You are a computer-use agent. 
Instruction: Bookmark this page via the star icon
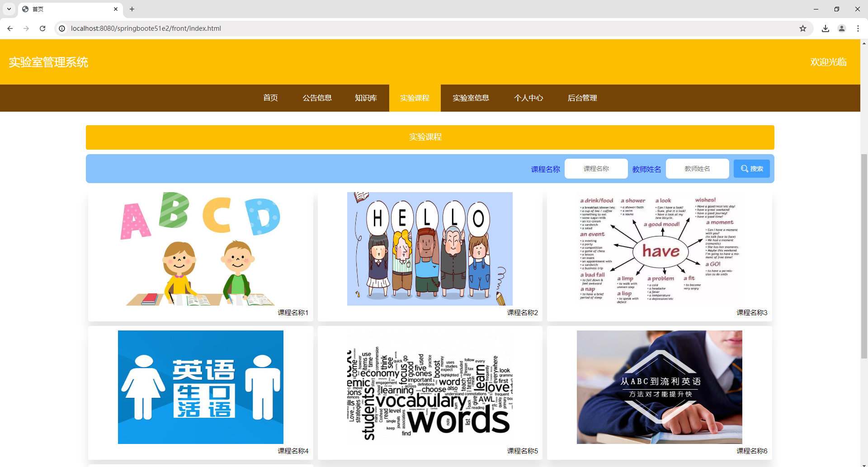click(x=803, y=28)
